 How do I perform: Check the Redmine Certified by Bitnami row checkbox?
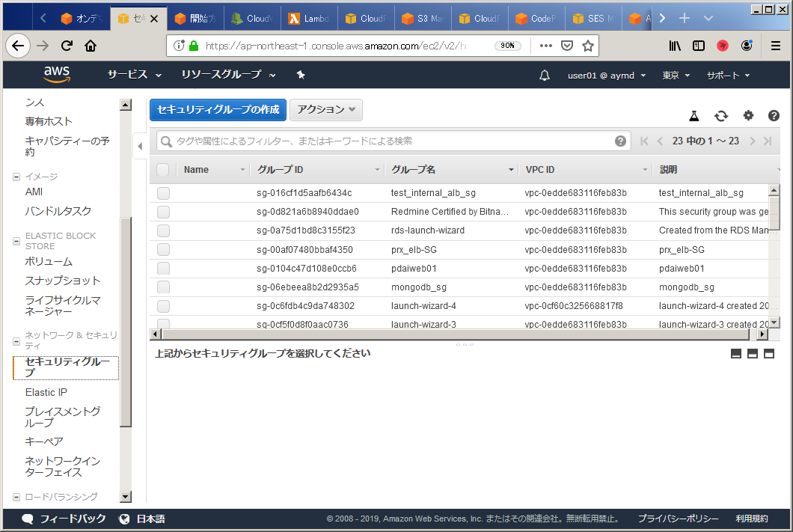pyautogui.click(x=163, y=212)
